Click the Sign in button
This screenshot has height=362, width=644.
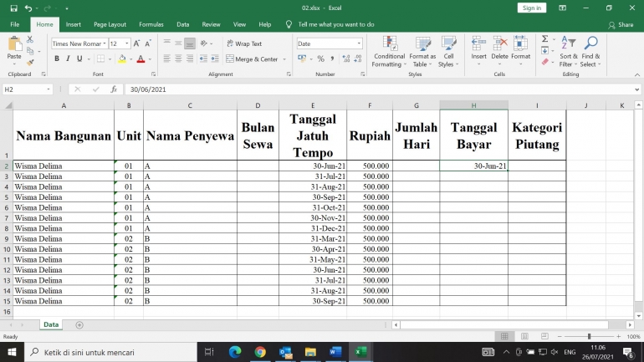point(532,8)
